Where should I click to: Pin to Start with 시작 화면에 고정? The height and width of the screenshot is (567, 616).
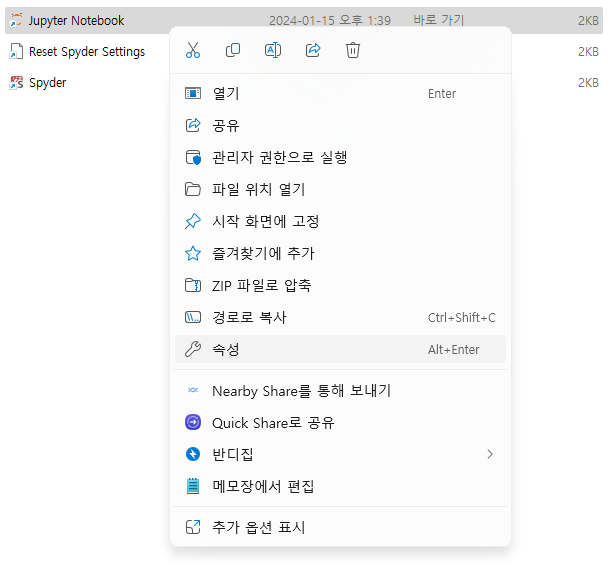[x=340, y=221]
